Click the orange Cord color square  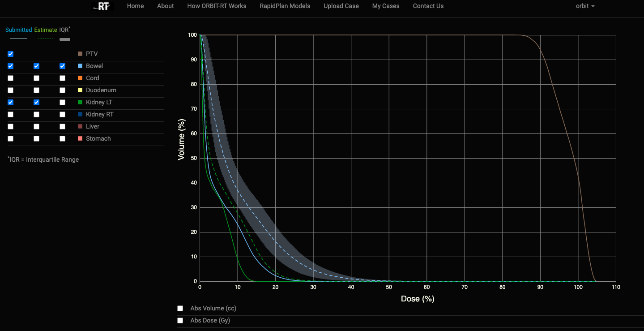(x=80, y=78)
